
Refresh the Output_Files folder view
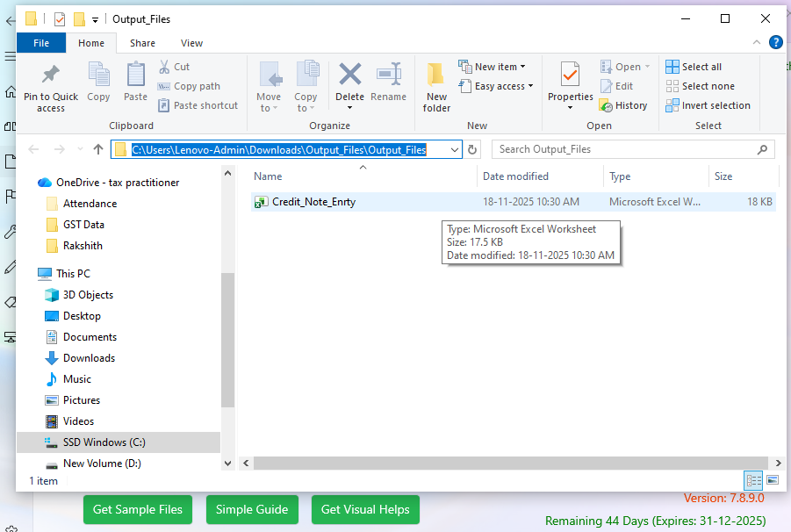473,150
